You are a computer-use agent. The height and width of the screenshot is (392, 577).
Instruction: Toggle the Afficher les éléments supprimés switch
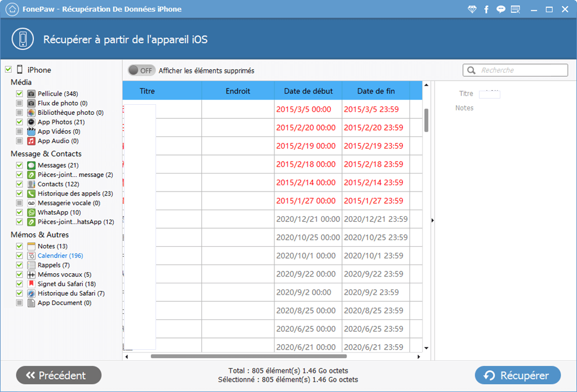141,70
